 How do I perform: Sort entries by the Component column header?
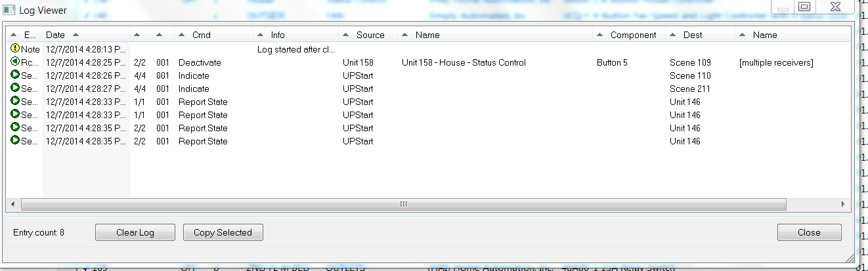[633, 35]
